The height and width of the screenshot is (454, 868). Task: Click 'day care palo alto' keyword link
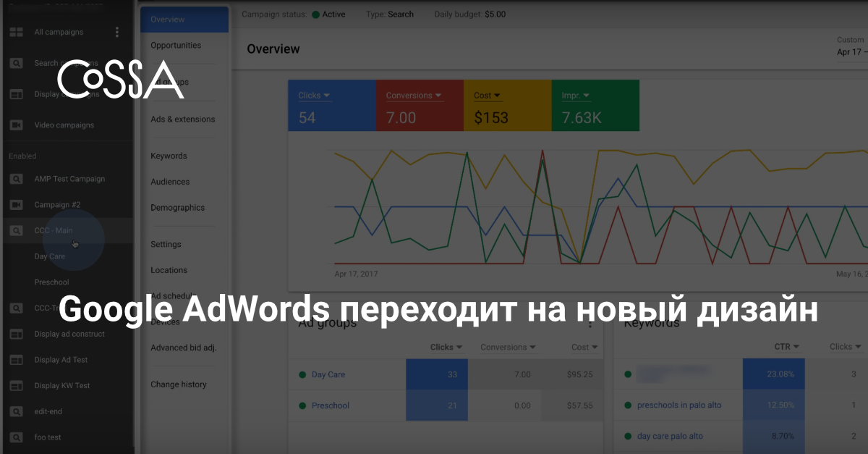(670, 436)
